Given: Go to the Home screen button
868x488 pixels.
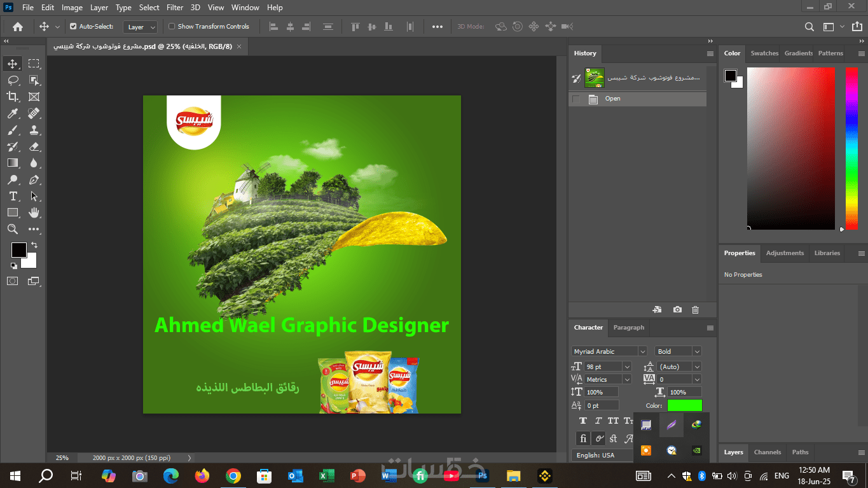Looking at the screenshot, I should click(18, 27).
